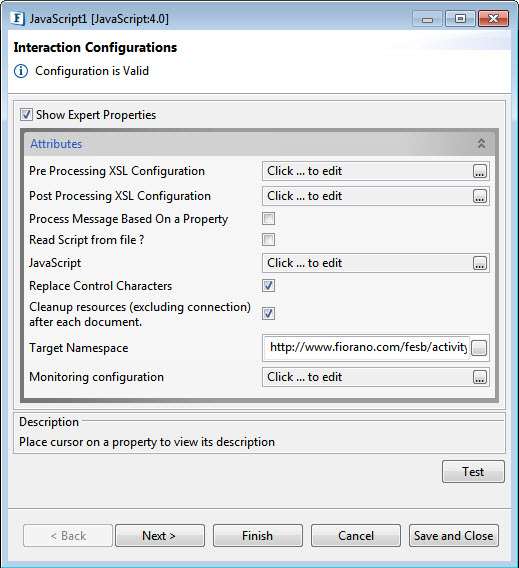Enable Process Message Based On a Property
Viewport: 519px width, 568px height.
[268, 219]
